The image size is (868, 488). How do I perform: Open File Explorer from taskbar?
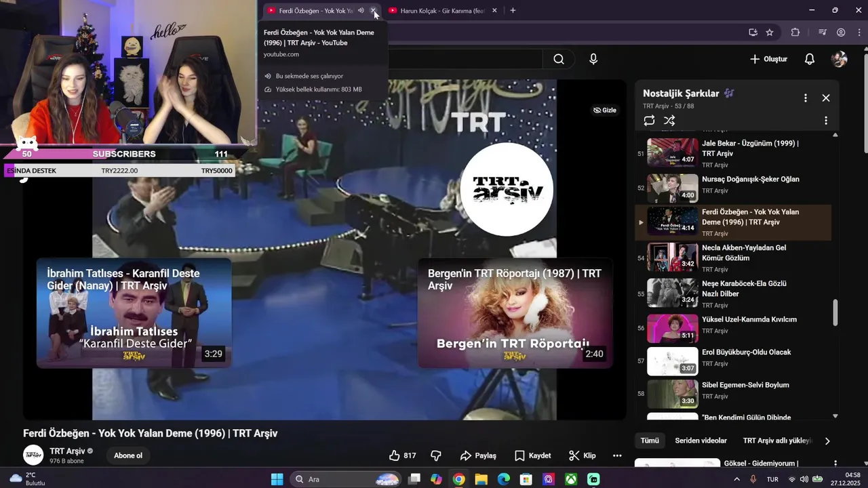[481, 479]
